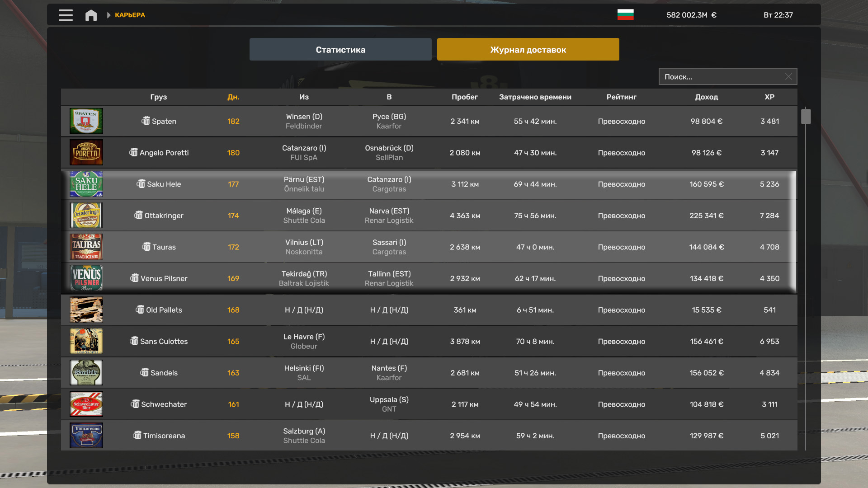Click the mug icon beside Saku Hele
Viewport: 868px width, 488px height.
coord(141,183)
